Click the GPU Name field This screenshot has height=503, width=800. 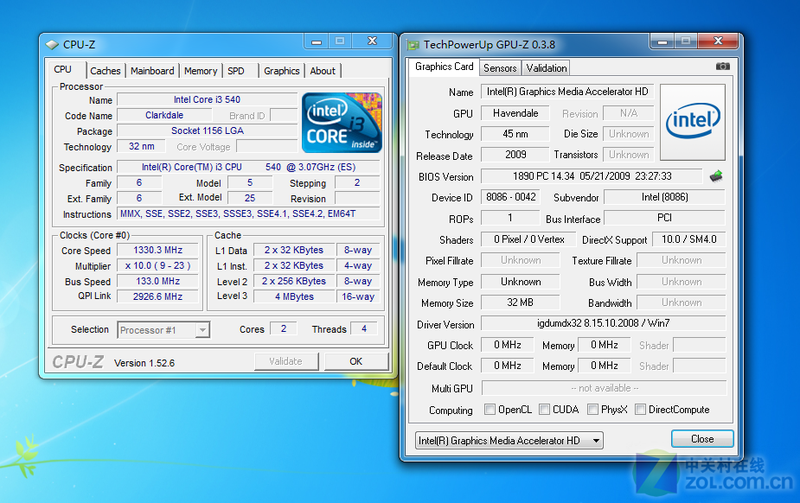[567, 92]
